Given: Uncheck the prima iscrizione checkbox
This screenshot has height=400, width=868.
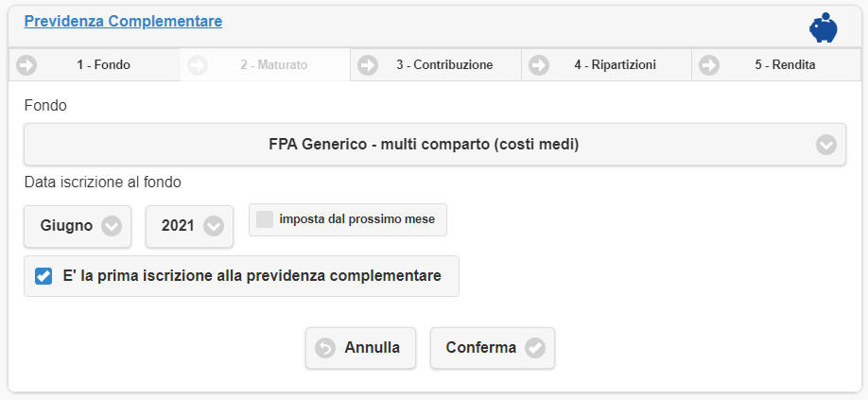Looking at the screenshot, I should [43, 276].
